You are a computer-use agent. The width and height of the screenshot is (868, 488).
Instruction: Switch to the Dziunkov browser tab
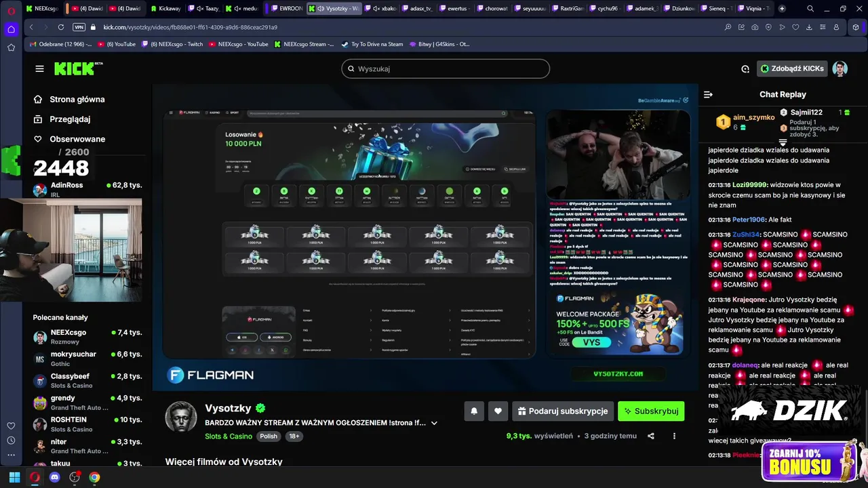[679, 9]
